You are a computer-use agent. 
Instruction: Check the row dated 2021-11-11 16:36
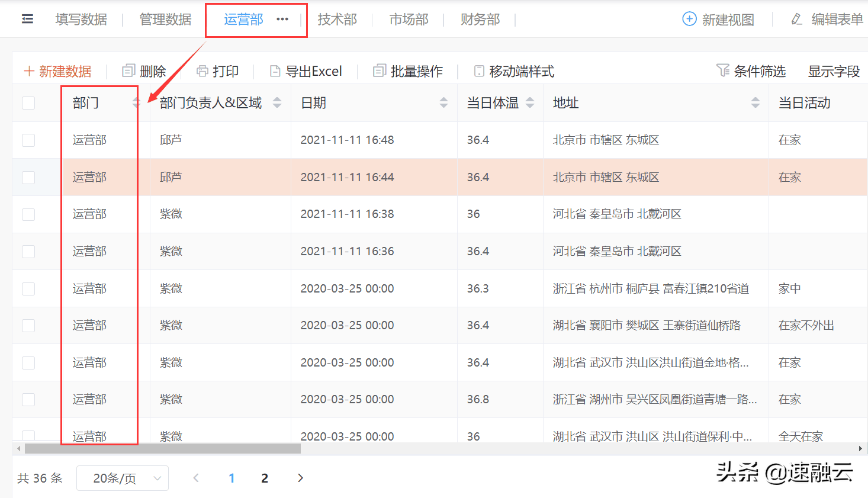coord(28,252)
